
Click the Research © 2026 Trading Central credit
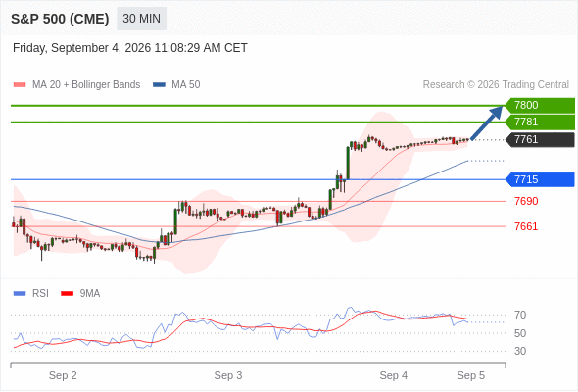pyautogui.click(x=496, y=85)
